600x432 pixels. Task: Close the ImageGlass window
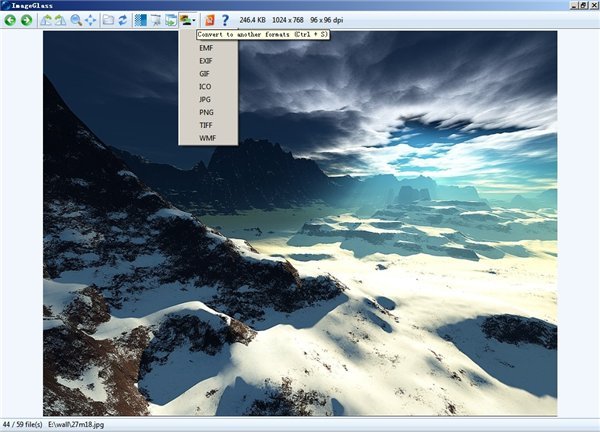(x=593, y=5)
